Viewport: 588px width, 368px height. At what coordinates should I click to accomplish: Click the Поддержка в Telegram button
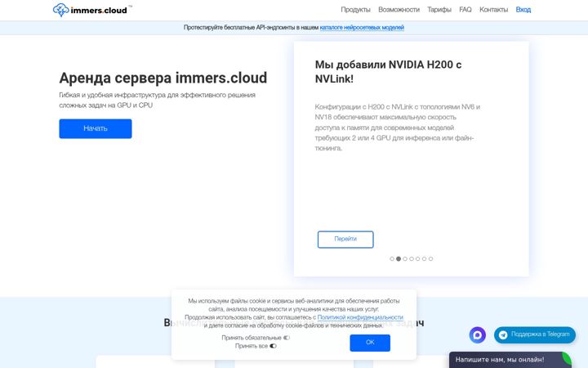pyautogui.click(x=534, y=334)
